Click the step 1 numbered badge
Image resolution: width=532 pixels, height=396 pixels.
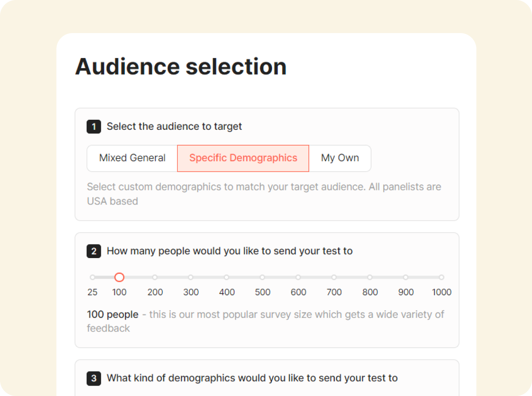click(94, 127)
